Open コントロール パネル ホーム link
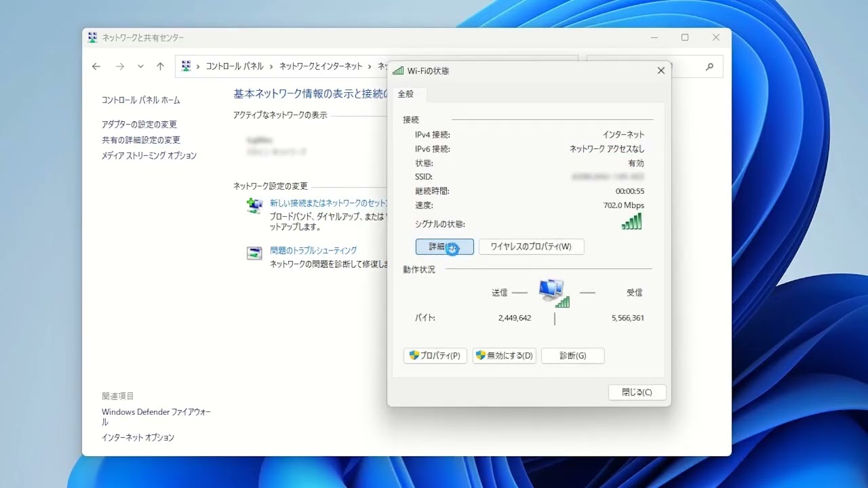The height and width of the screenshot is (488, 868). pyautogui.click(x=141, y=100)
